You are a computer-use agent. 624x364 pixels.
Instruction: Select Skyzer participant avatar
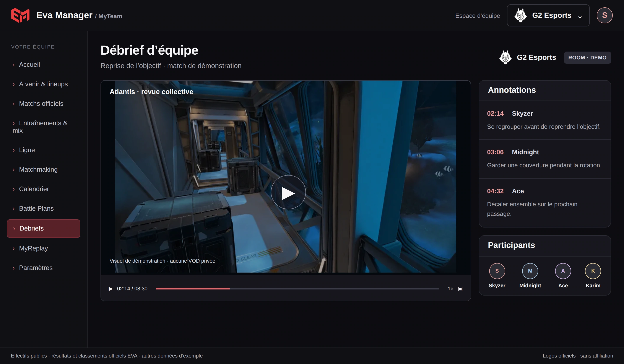pos(497,271)
